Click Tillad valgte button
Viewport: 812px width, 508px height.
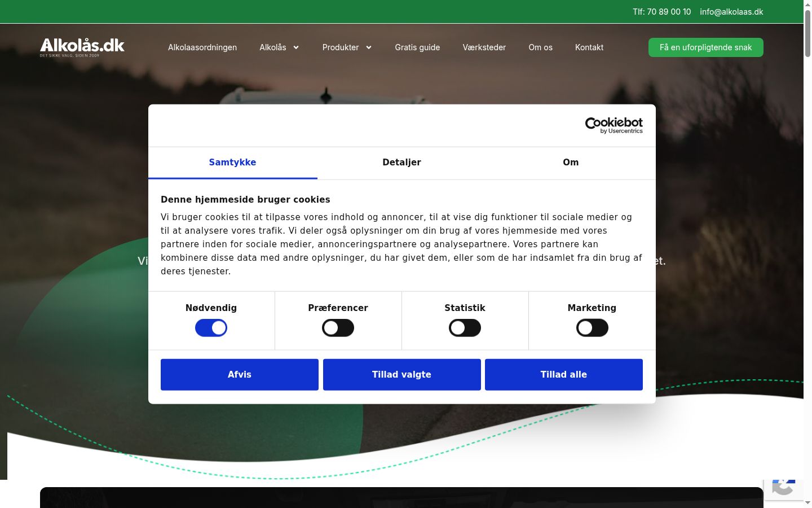tap(401, 375)
